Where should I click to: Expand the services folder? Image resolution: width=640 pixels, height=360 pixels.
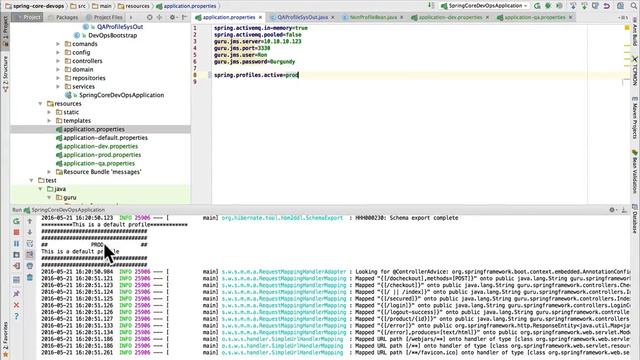(x=58, y=87)
